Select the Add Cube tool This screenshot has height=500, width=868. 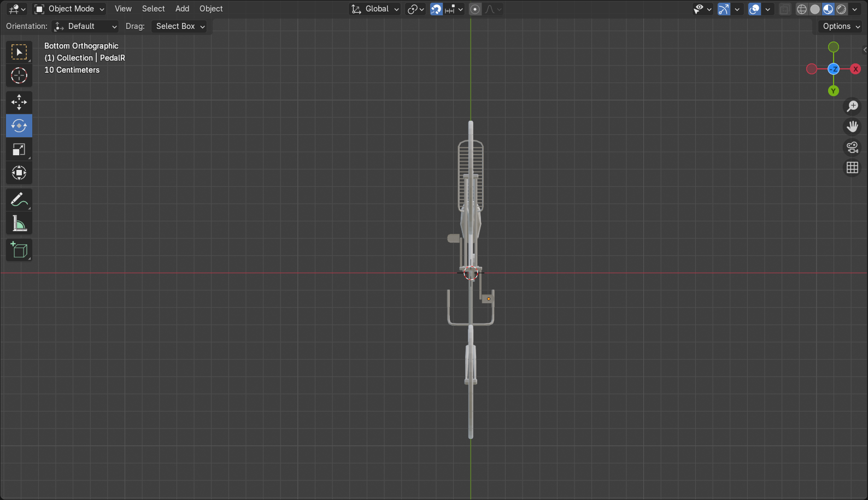click(x=19, y=250)
